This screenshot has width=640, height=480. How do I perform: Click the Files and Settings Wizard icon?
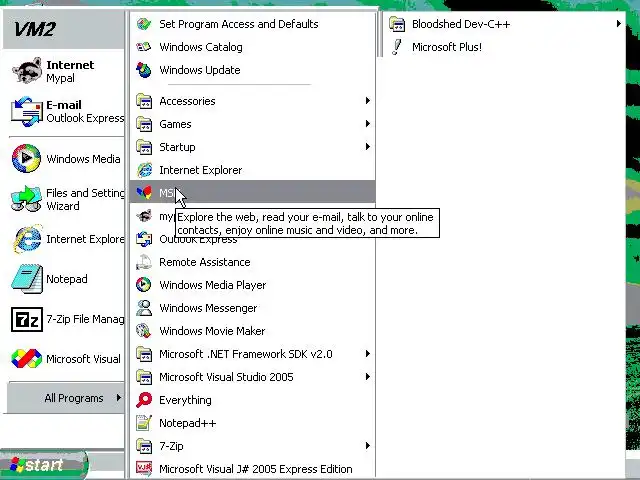click(27, 199)
